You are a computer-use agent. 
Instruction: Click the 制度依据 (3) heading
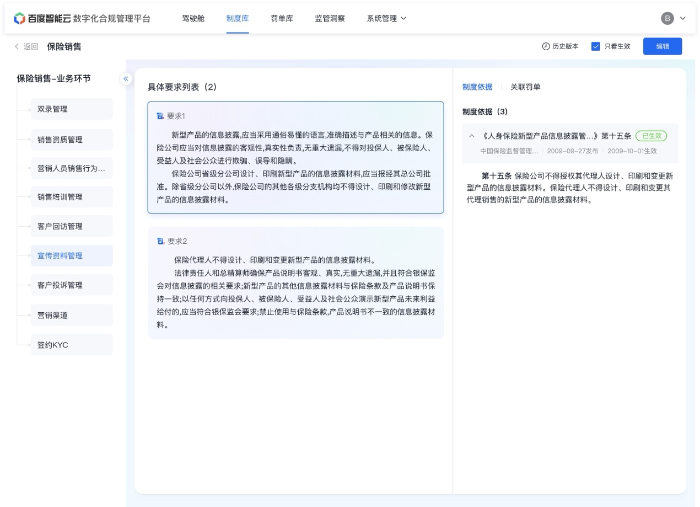click(485, 112)
